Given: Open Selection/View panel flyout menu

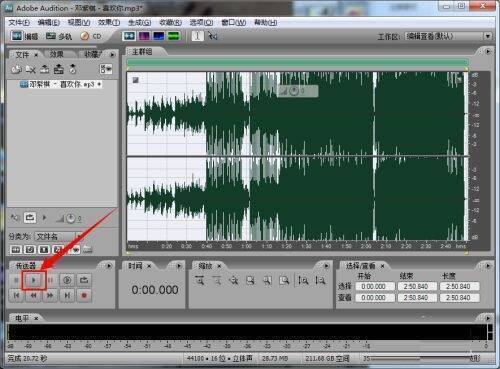Looking at the screenshot, I should pos(488,266).
